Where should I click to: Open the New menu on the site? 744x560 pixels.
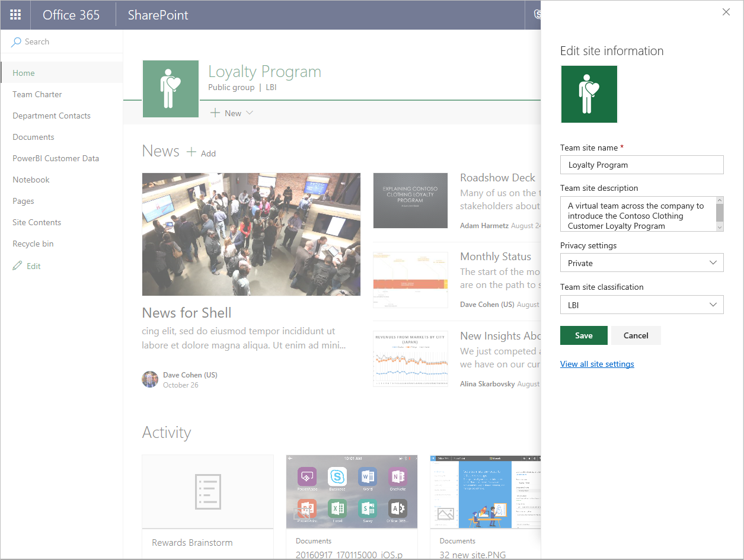click(231, 113)
